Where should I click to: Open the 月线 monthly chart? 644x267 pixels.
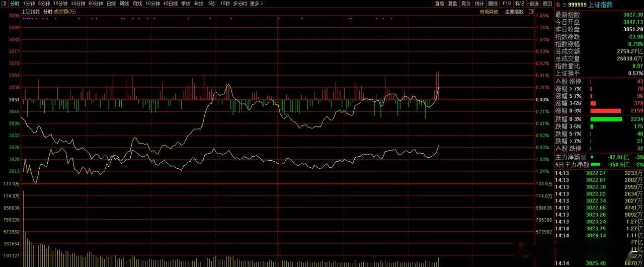point(137,4)
